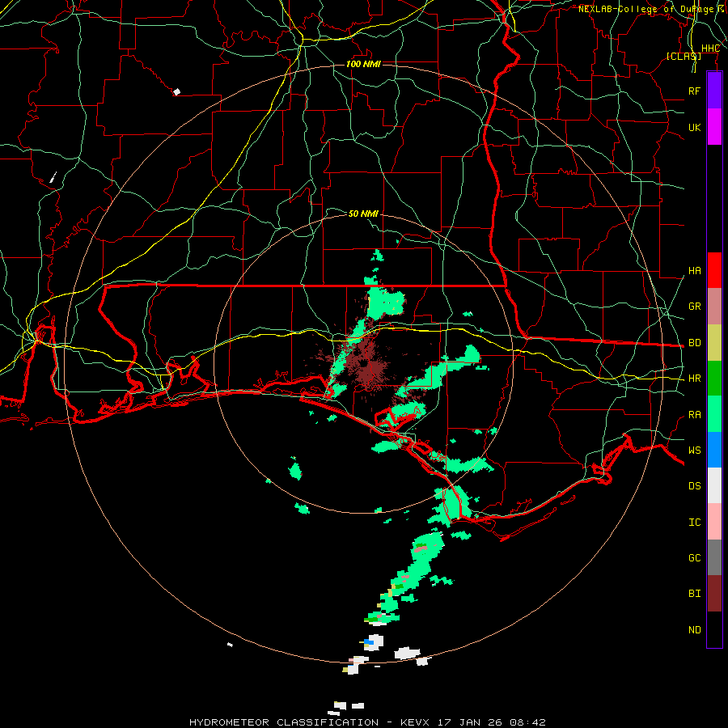728x728 pixels.
Task: Click the dark red BI swatch
Action: [x=714, y=594]
